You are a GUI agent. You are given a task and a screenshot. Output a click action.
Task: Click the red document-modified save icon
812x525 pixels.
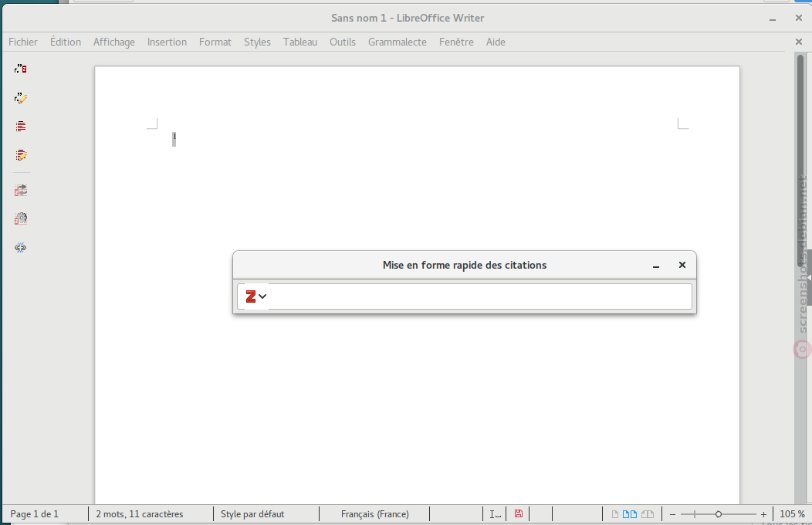click(x=519, y=513)
